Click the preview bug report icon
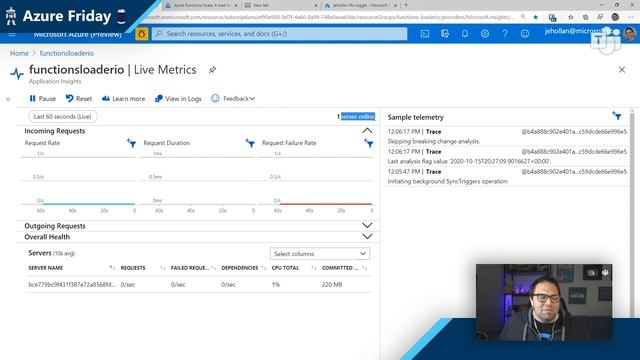The height and width of the screenshot is (360, 640). pyautogui.click(x=142, y=34)
